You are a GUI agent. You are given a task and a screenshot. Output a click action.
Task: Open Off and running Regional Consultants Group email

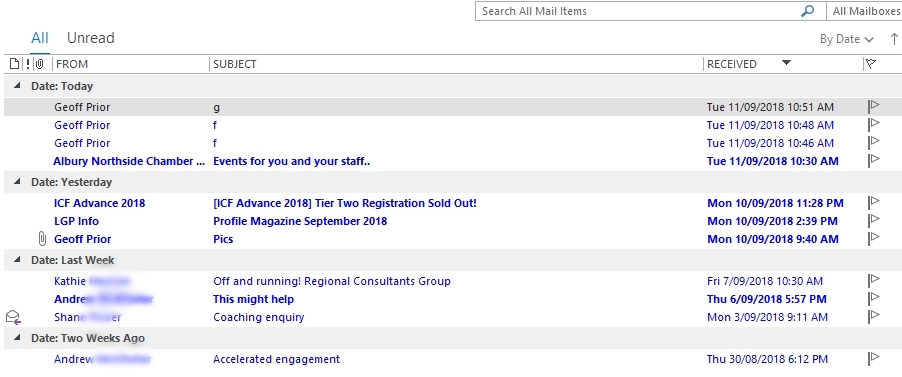(332, 281)
